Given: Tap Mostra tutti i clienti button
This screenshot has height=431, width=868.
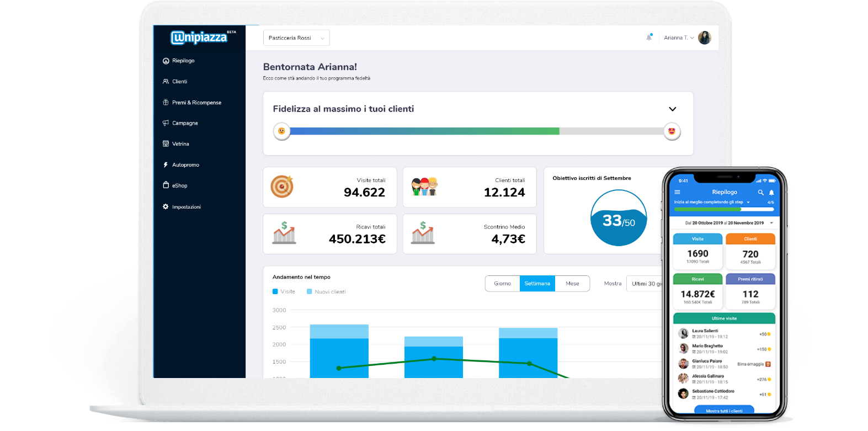Looking at the screenshot, I should [724, 410].
